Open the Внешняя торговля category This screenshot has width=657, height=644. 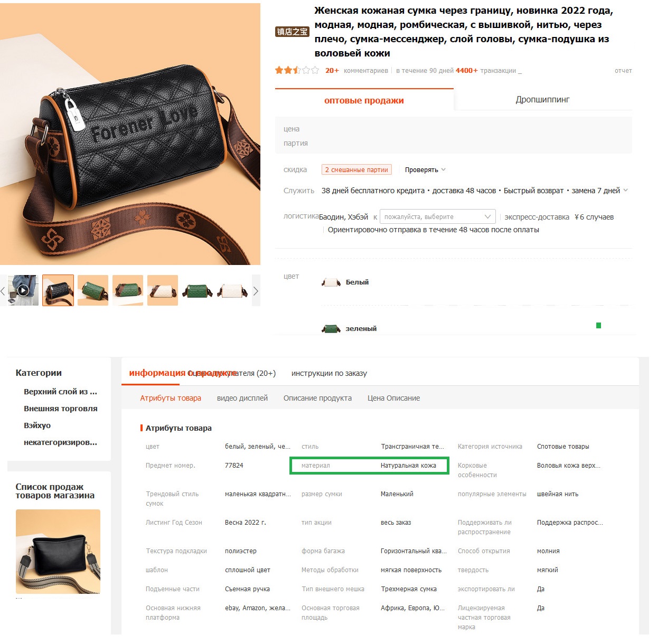tap(61, 409)
